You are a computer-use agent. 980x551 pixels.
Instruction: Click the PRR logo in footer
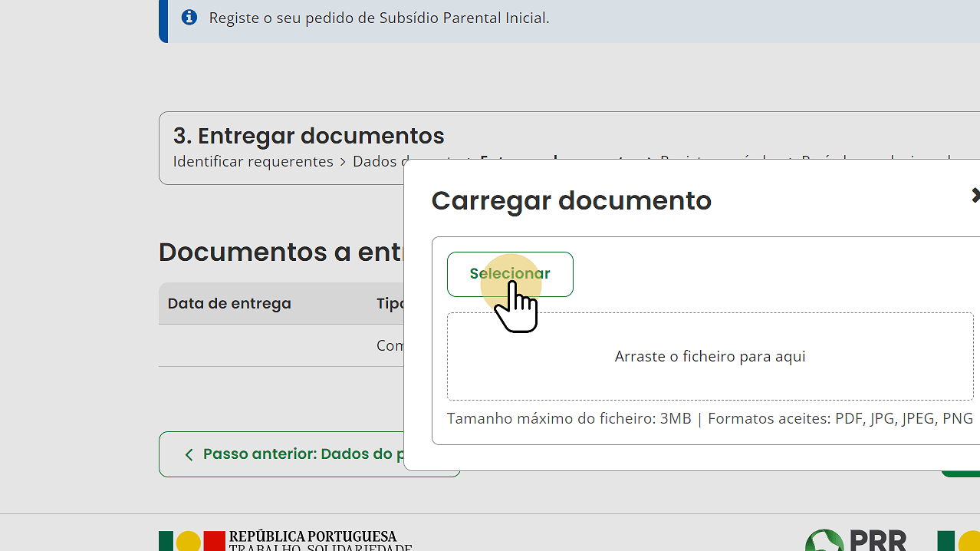[x=856, y=540]
